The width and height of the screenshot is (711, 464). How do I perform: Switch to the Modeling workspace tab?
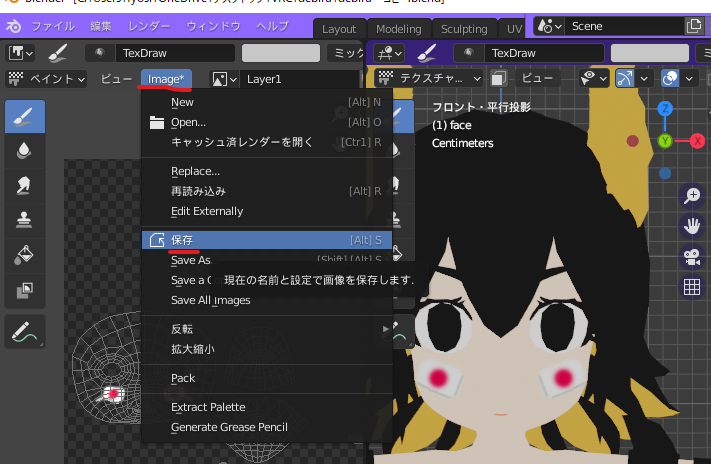[x=399, y=29]
